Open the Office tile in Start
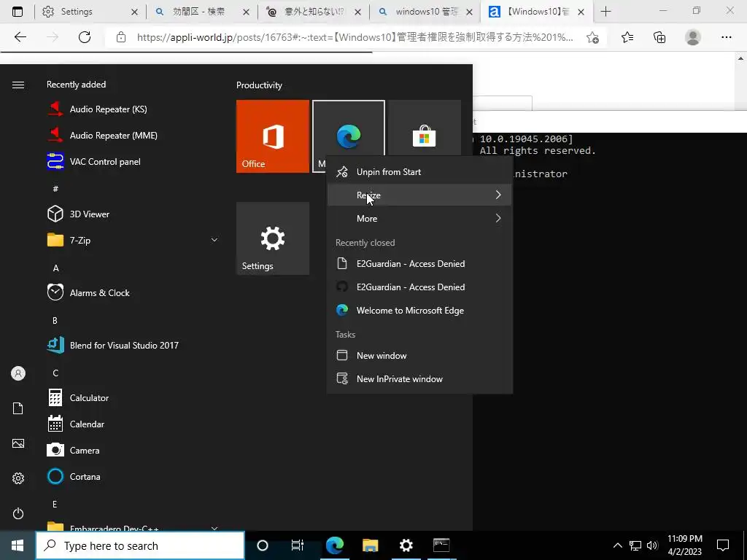The image size is (747, 560). [x=273, y=136]
